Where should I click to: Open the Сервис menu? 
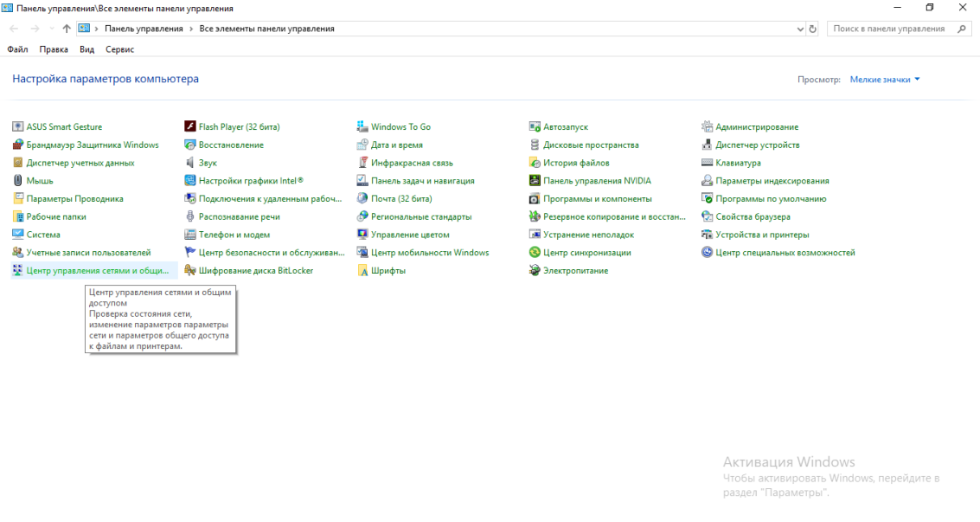pos(119,49)
